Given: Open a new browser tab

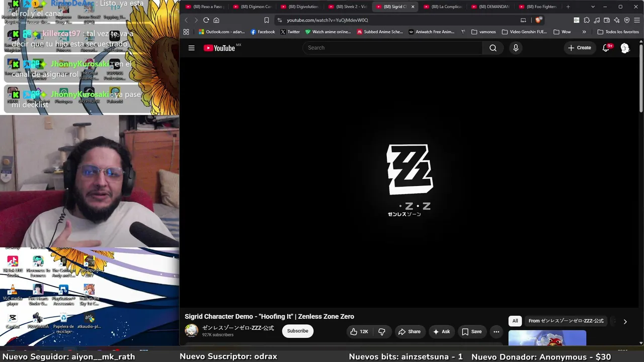Looking at the screenshot, I should click(568, 7).
